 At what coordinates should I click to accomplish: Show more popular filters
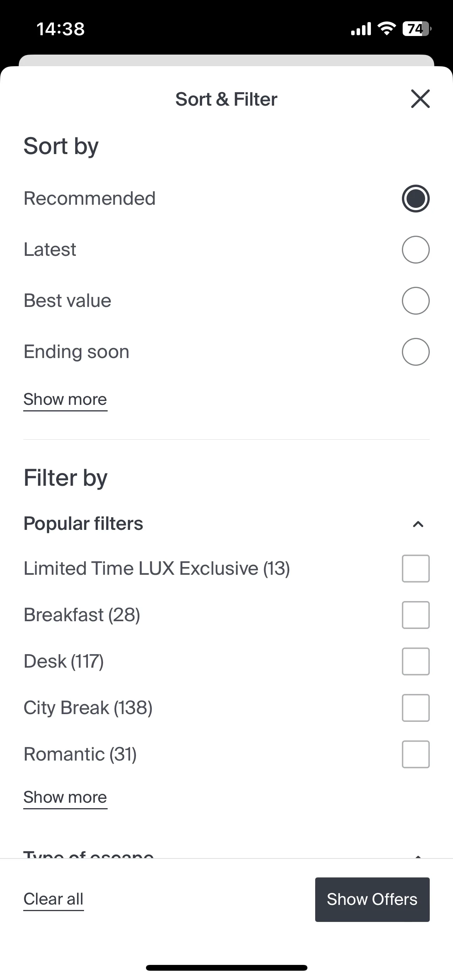point(65,797)
